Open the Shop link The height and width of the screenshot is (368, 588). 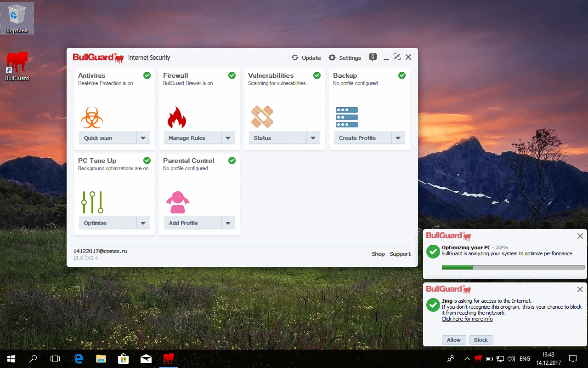378,254
